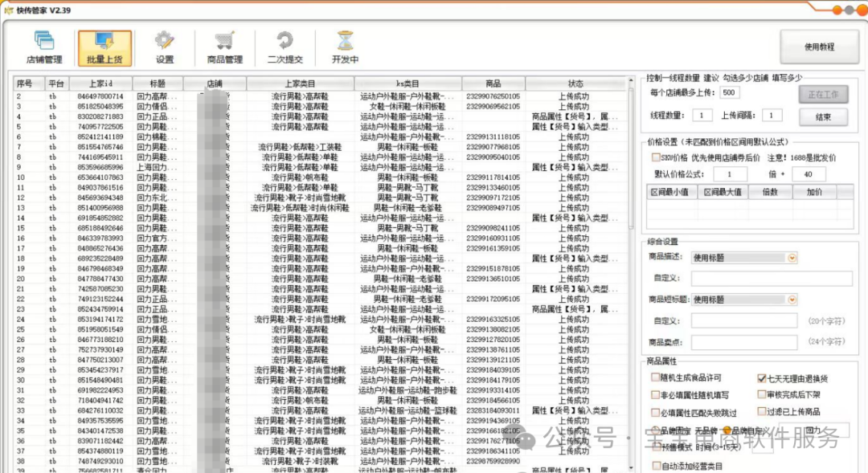Click the 区间最小值 column header

(x=672, y=192)
